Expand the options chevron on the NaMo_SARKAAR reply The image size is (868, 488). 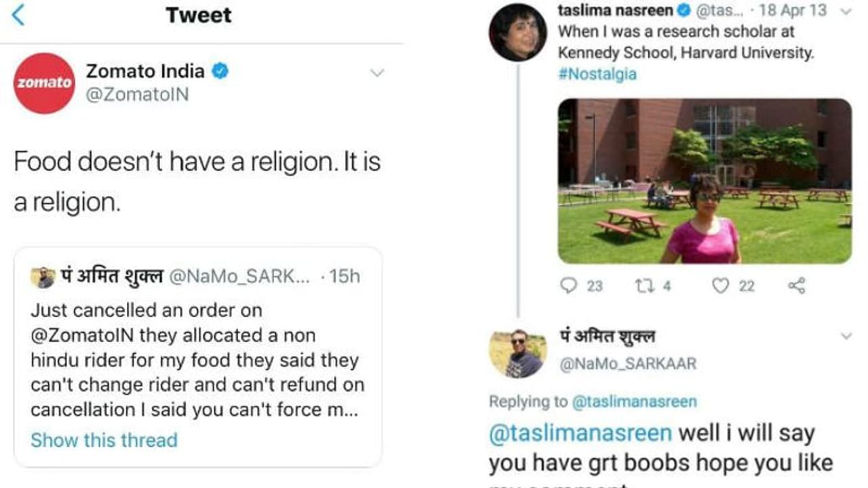coord(846,336)
